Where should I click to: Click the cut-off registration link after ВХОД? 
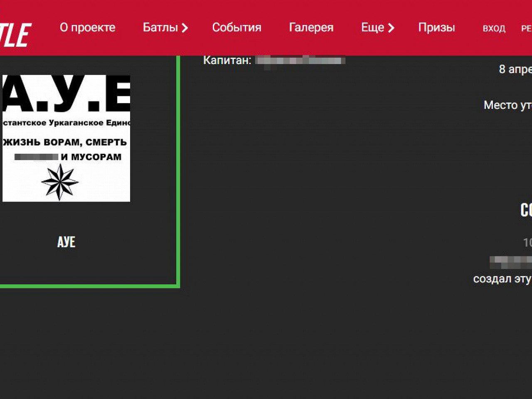(x=526, y=28)
